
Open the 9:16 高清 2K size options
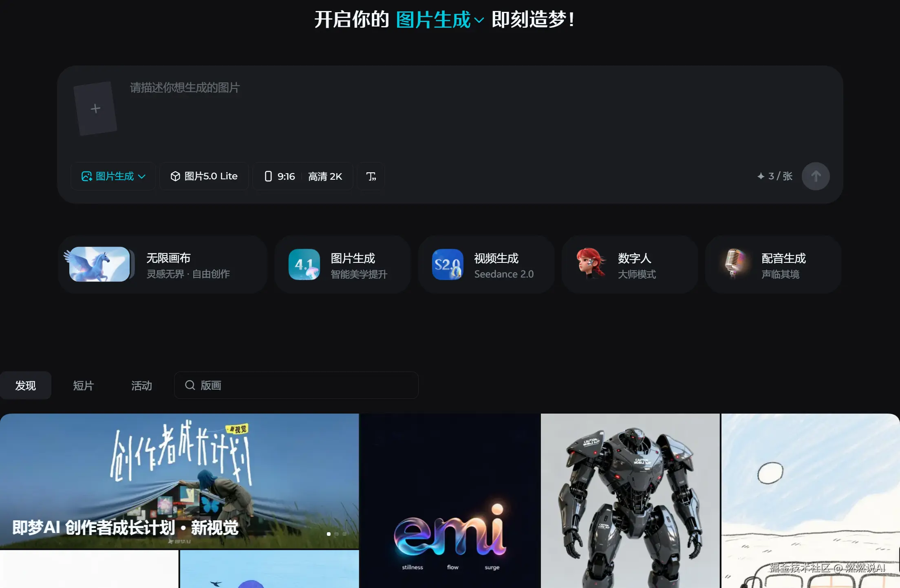click(x=303, y=176)
